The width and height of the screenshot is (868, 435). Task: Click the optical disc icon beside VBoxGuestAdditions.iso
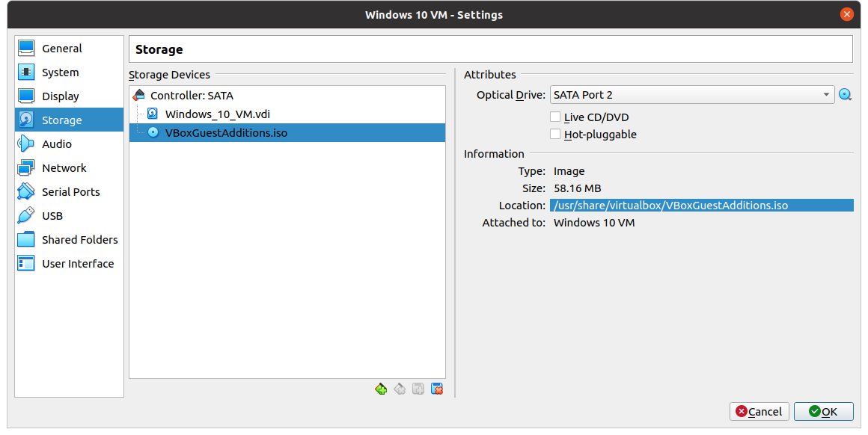pyautogui.click(x=153, y=132)
